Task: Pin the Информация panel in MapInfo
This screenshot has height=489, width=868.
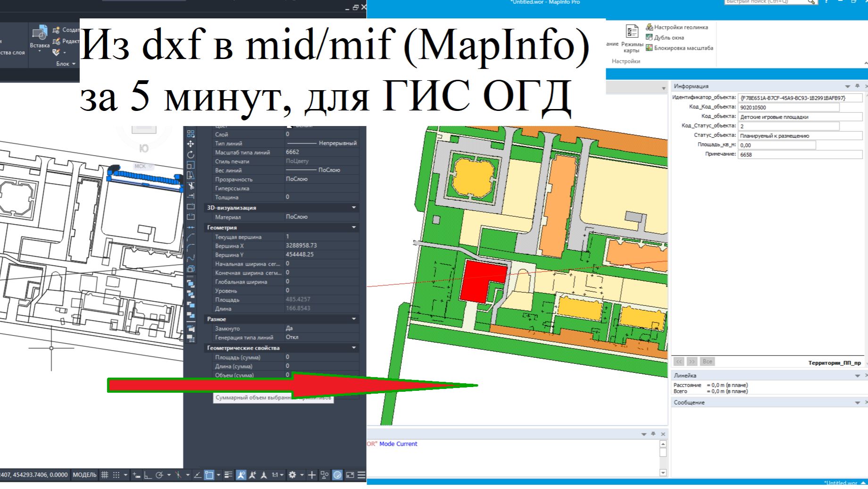Action: pos(857,86)
